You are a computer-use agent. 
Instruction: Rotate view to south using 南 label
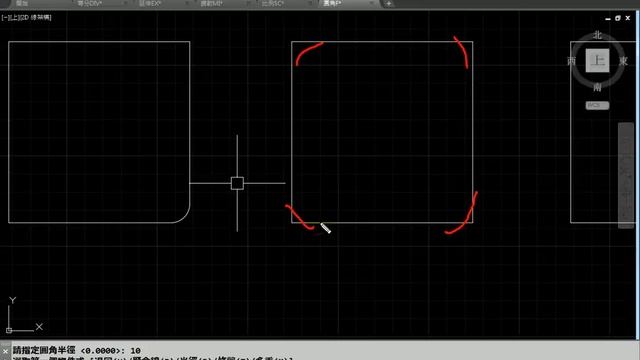[x=598, y=87]
